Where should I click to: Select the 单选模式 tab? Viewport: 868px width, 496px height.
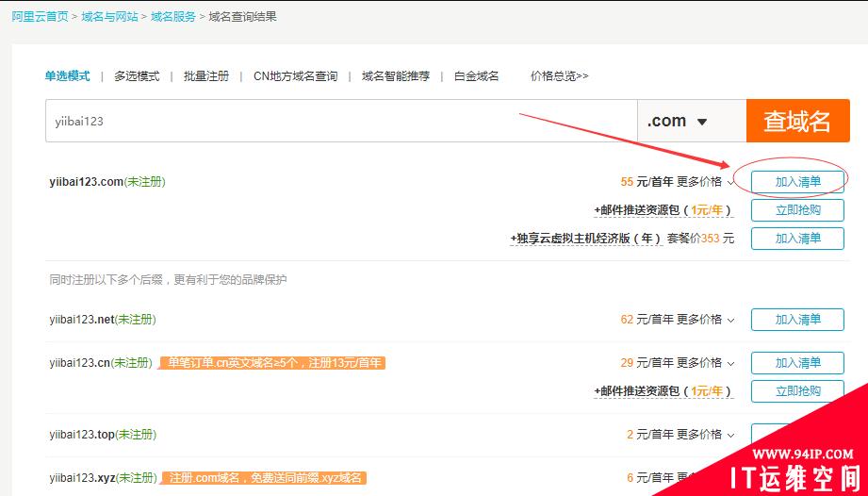[x=67, y=75]
